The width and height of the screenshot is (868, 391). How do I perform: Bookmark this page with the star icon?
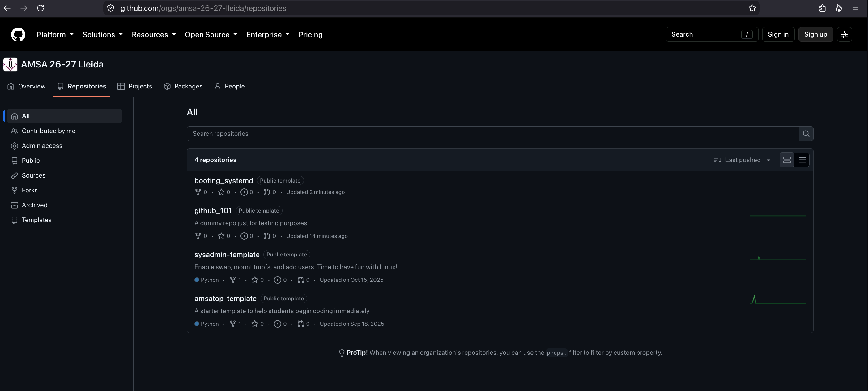(x=752, y=8)
